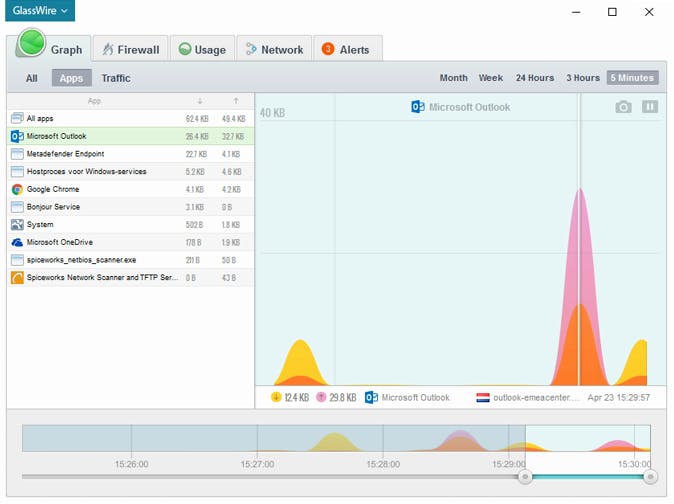Click the Usage pie icon
674x504 pixels.
[185, 49]
